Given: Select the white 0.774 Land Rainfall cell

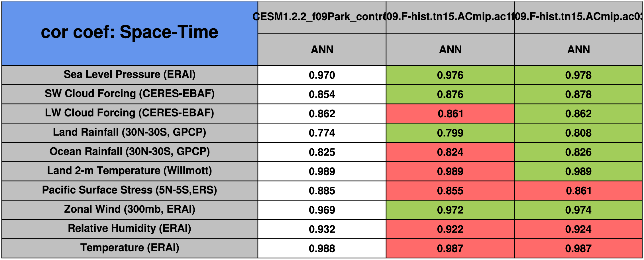Looking at the screenshot, I should [322, 133].
